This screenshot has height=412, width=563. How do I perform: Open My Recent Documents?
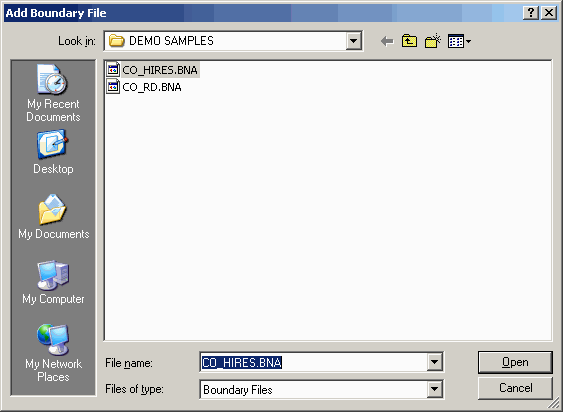(x=53, y=93)
